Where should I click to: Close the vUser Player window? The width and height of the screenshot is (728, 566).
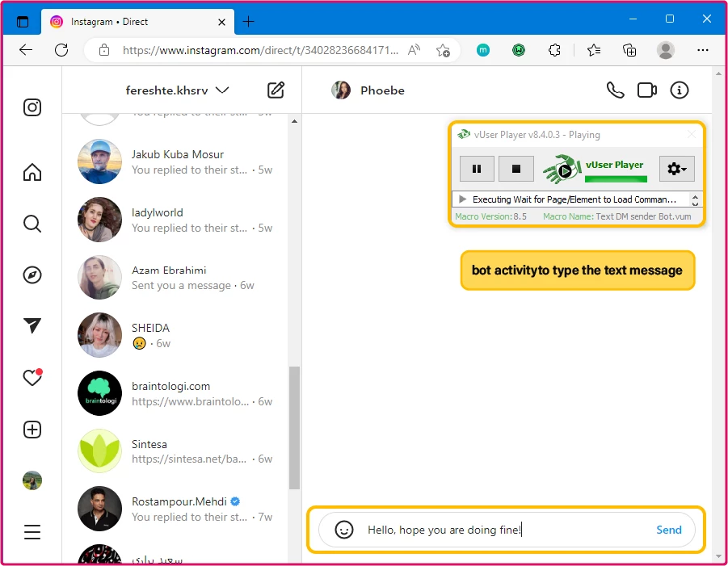(x=692, y=135)
